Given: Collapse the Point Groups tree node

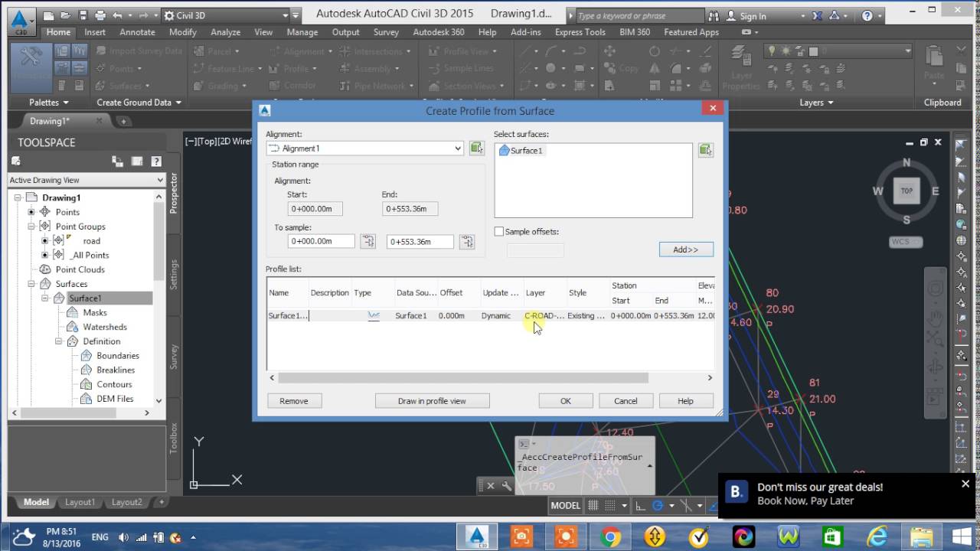Looking at the screenshot, I should click(x=31, y=227).
